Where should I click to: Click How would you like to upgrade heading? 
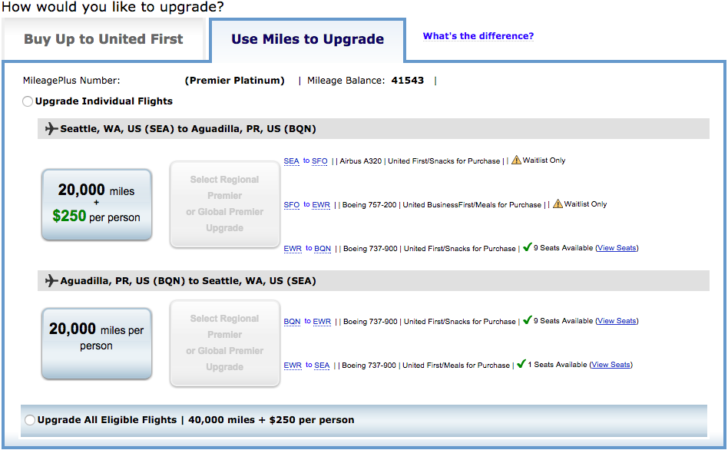click(113, 7)
